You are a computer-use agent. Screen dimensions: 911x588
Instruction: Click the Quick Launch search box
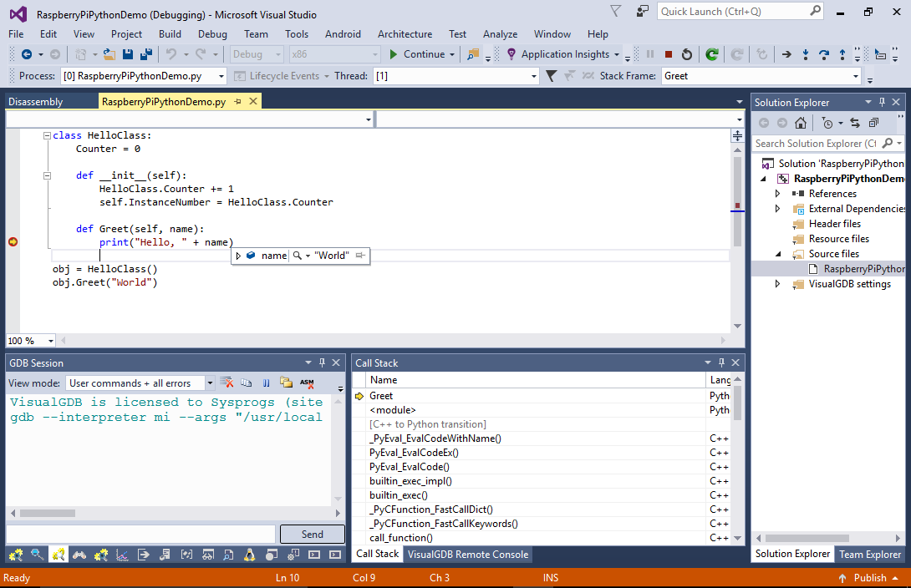741,12
